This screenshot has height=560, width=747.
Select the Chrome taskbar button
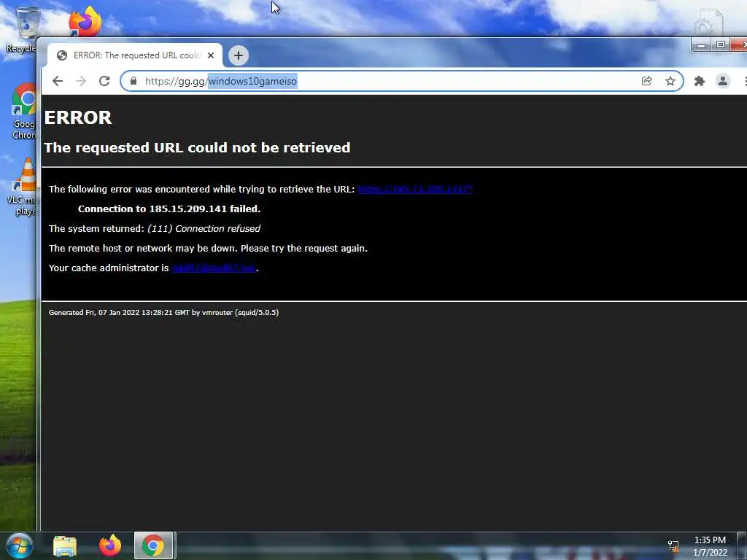153,545
